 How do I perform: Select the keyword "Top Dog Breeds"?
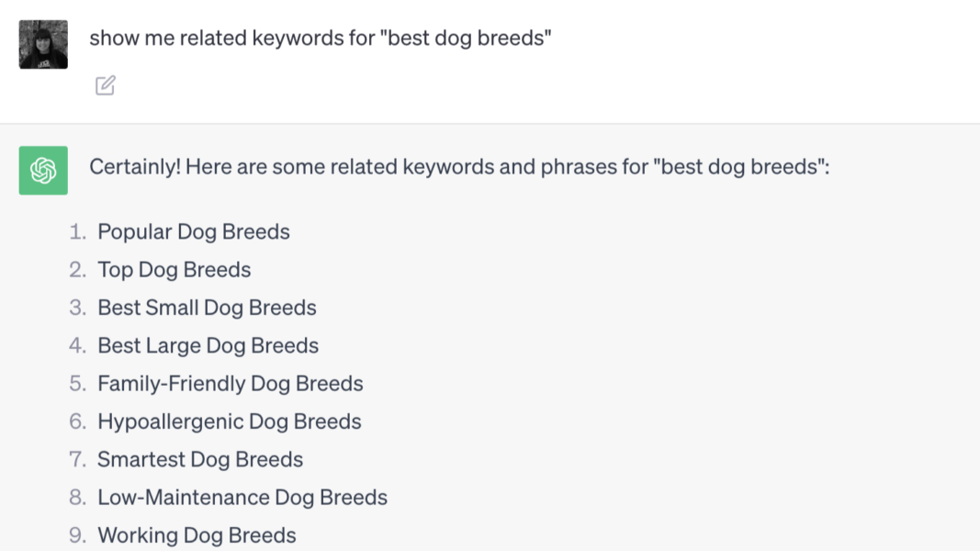[x=174, y=269]
